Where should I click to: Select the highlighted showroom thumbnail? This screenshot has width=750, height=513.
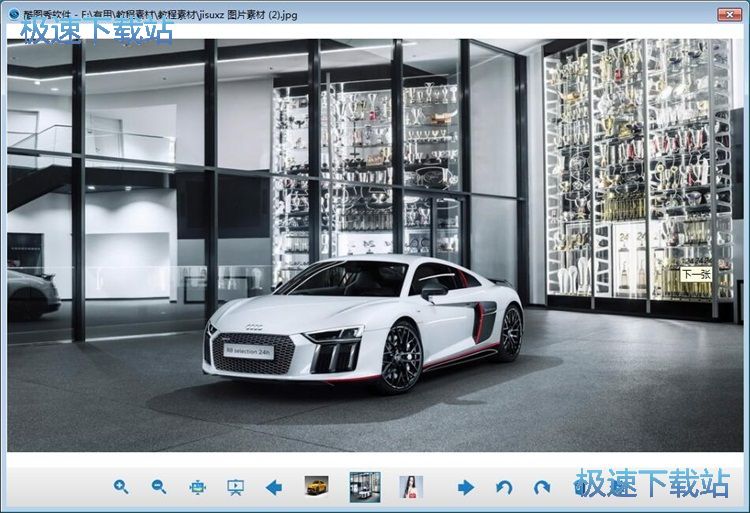(x=364, y=487)
